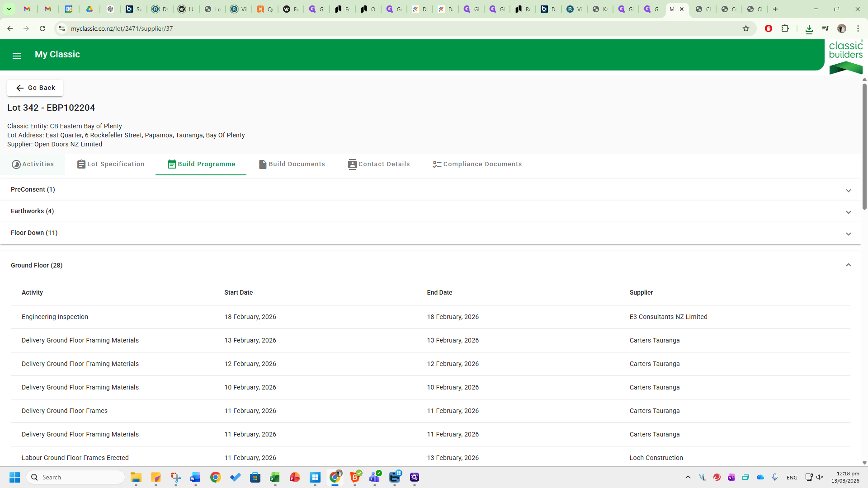This screenshot has height=488, width=868.
Task: Open the Contact Details tab
Action: 379,164
